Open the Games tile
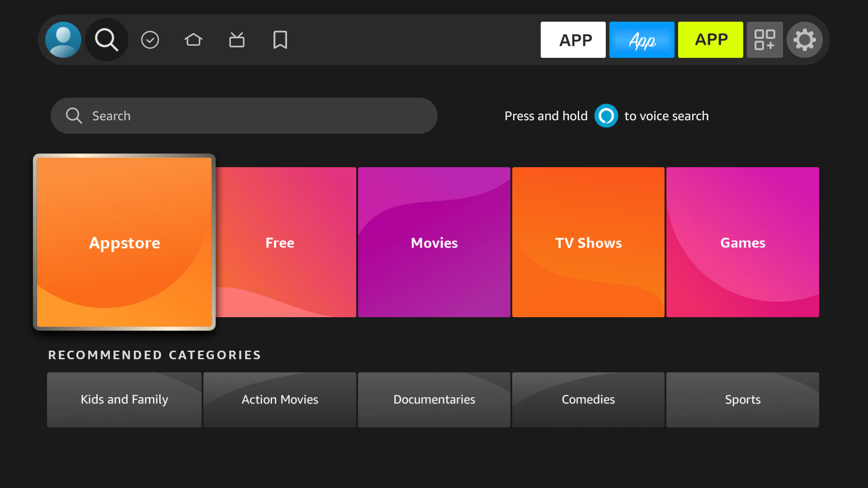This screenshot has width=868, height=488. tap(742, 242)
